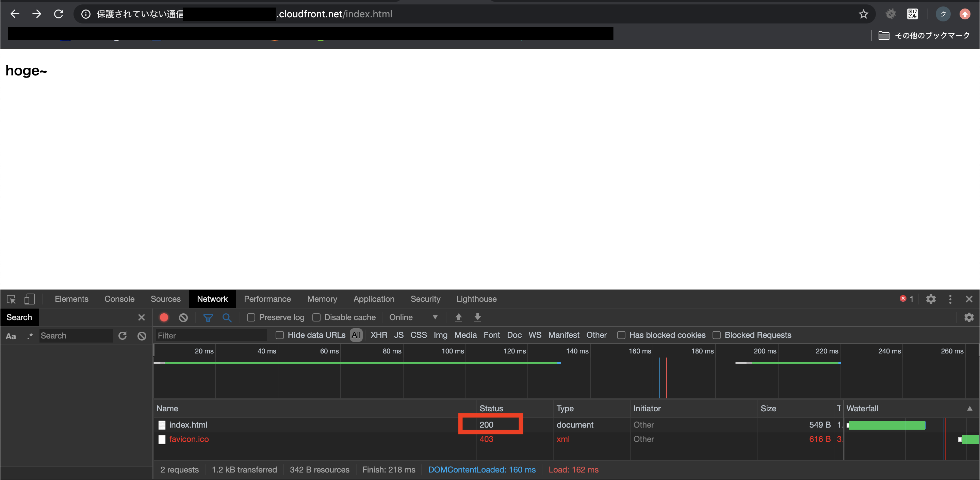Image resolution: width=980 pixels, height=480 pixels.
Task: Open the DevTools three-dot menu
Action: [x=950, y=299]
